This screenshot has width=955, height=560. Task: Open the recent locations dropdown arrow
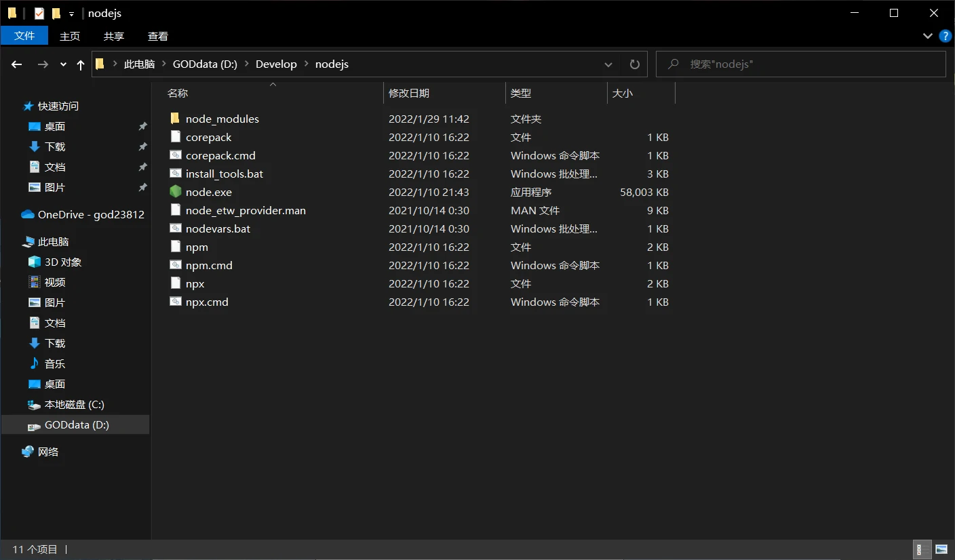63,64
